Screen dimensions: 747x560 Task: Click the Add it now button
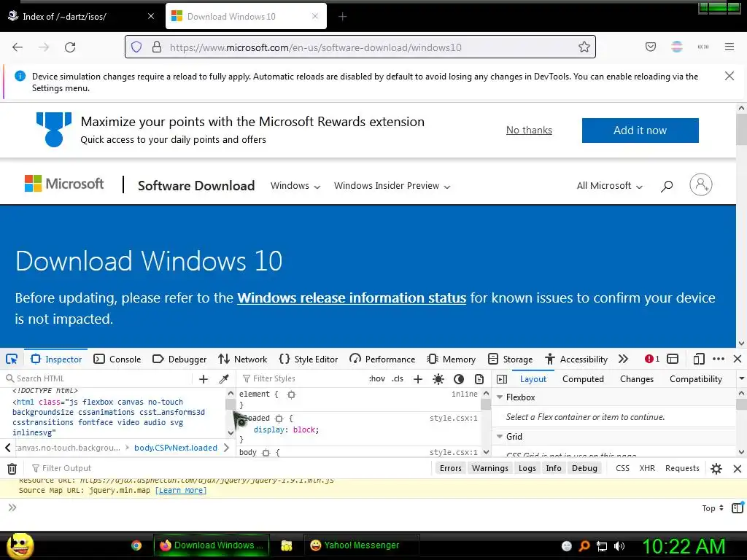pyautogui.click(x=640, y=131)
